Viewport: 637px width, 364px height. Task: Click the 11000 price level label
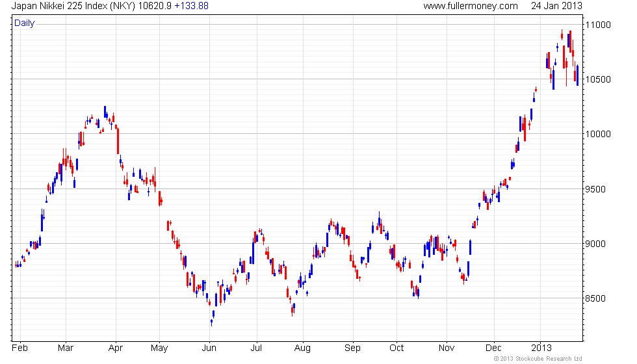(x=598, y=25)
